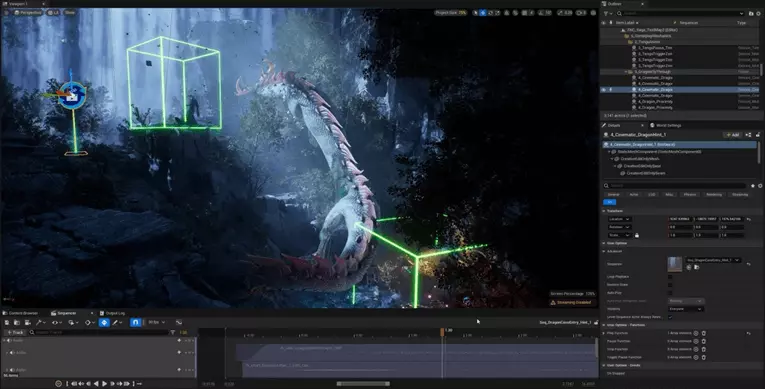Viewport: 765px width, 389px height.
Task: Open the viewport Perspective view mode button
Action: point(28,12)
